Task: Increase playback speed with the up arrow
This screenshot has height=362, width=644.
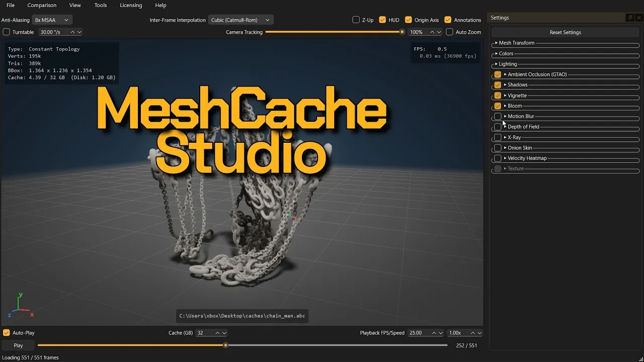Action: (x=473, y=333)
